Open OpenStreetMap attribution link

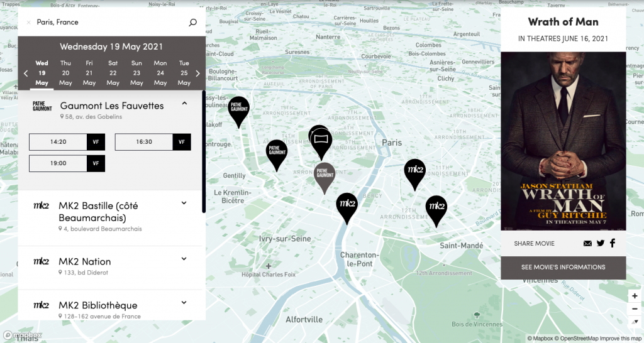576,339
